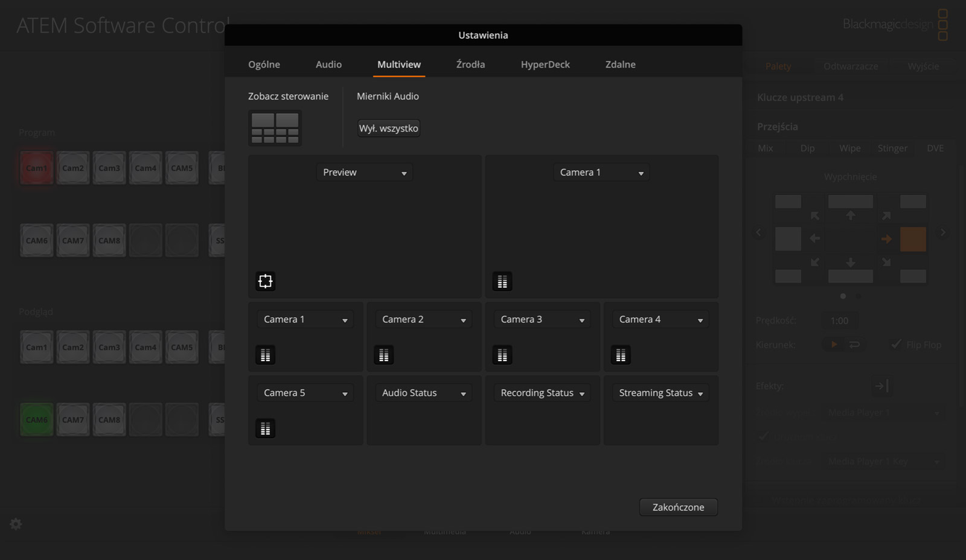Screen dimensions: 966x560
Task: Select Cam2 on Program bus
Action: click(x=73, y=168)
